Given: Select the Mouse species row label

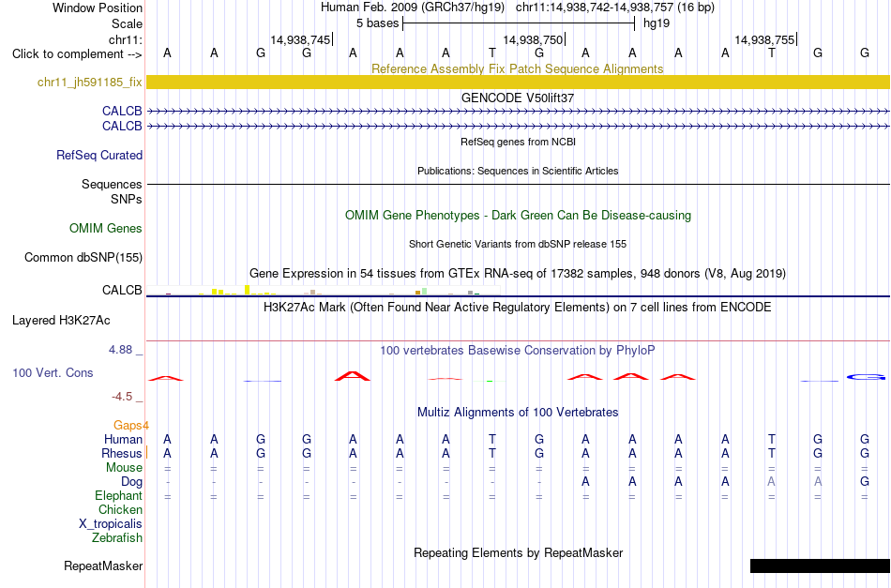Looking at the screenshot, I should coord(125,468).
